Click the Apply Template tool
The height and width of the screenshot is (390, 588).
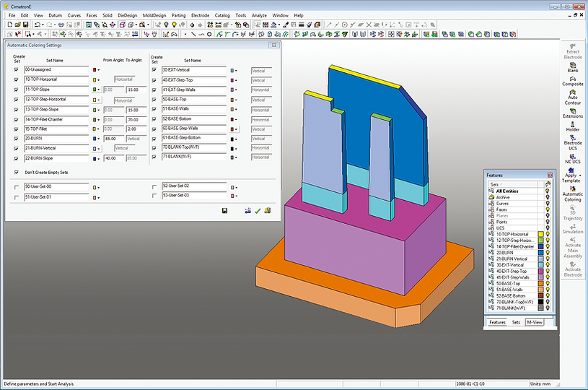coord(571,175)
